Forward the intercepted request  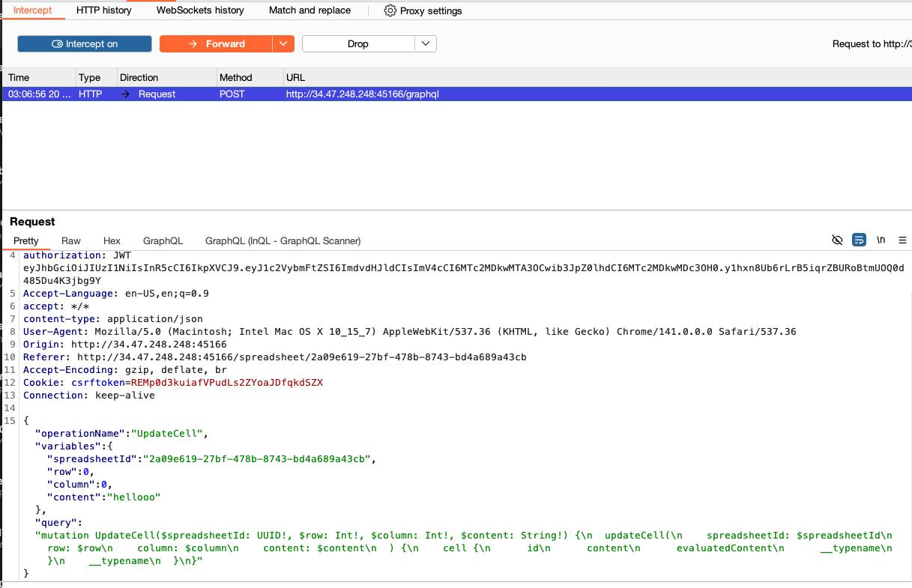tap(216, 44)
